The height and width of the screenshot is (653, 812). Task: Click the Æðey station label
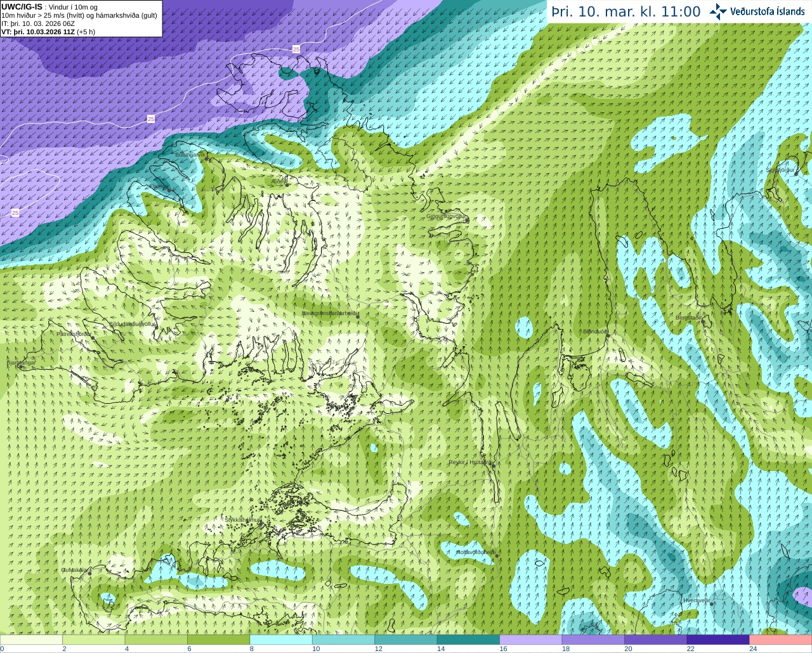pyautogui.click(x=278, y=181)
